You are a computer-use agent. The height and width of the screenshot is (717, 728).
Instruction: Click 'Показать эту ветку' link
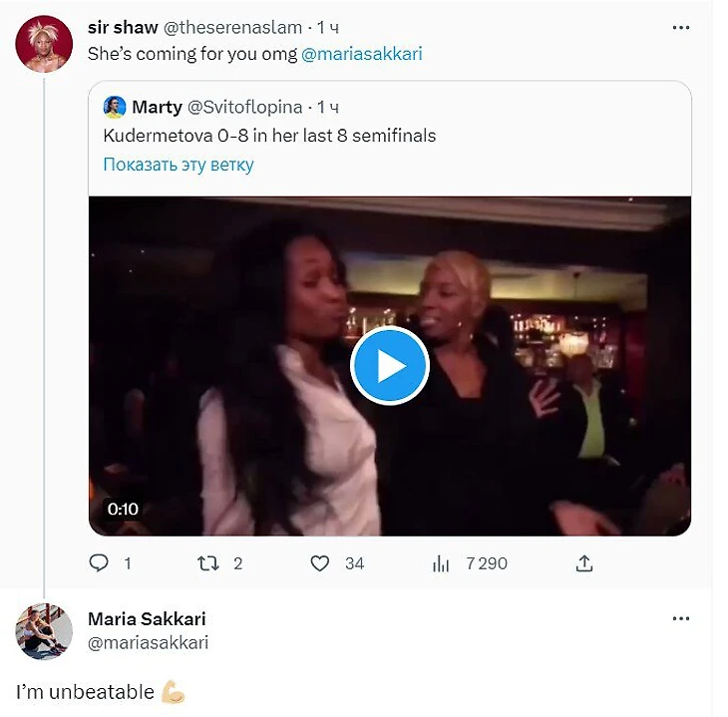[179, 165]
